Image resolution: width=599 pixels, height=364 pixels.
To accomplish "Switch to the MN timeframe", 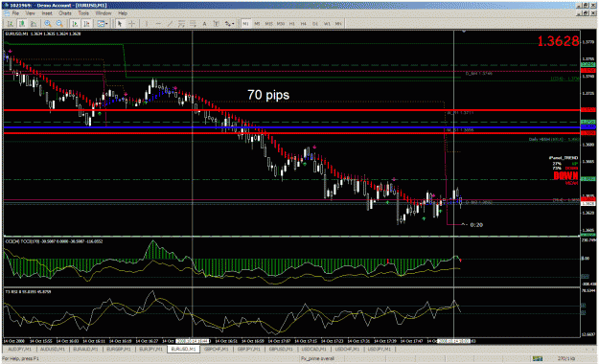I will point(338,24).
